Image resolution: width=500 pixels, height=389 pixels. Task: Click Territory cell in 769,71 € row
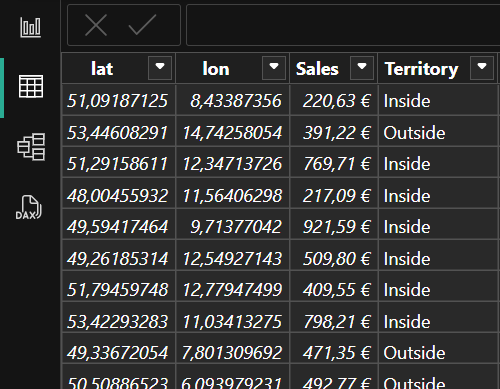coord(438,163)
